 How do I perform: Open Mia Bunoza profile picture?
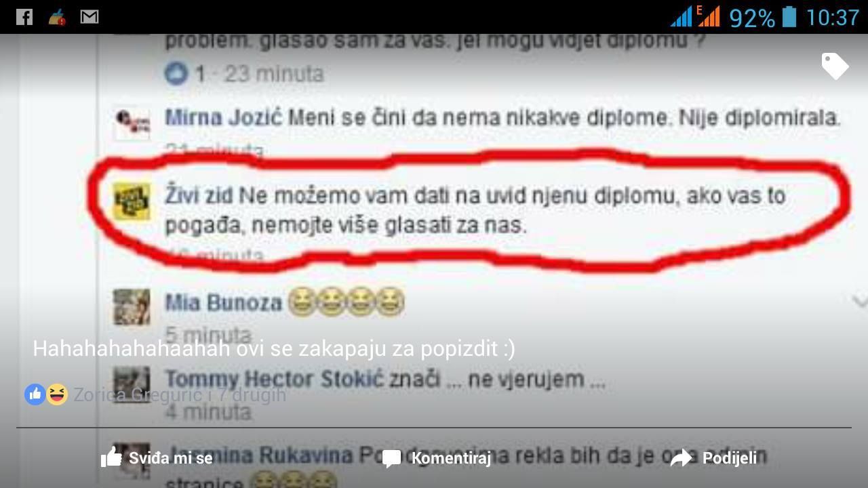(131, 307)
